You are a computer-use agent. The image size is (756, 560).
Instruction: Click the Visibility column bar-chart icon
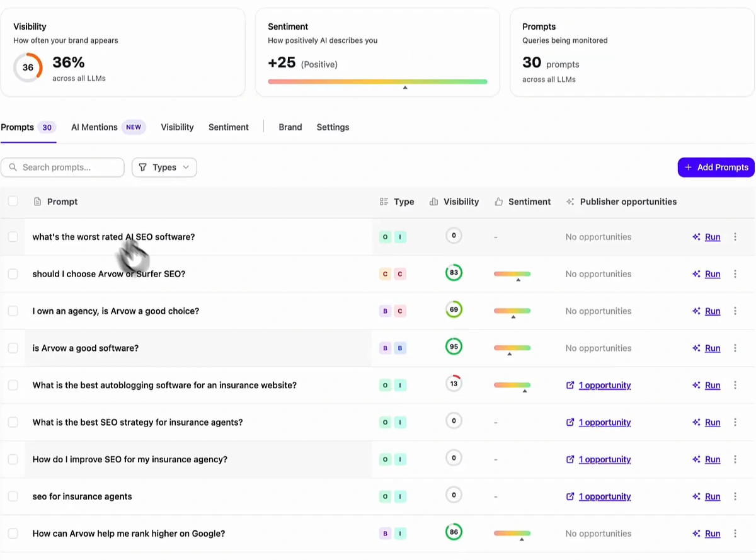click(x=433, y=202)
